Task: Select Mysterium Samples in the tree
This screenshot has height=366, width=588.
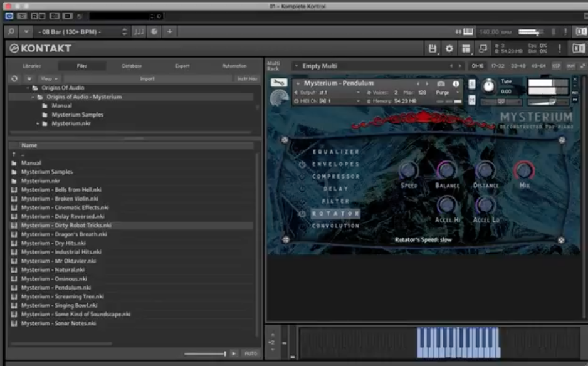Action: 77,115
